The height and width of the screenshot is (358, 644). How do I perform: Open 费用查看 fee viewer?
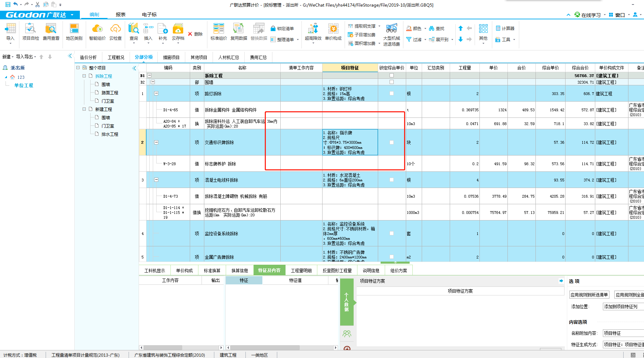[x=51, y=32]
